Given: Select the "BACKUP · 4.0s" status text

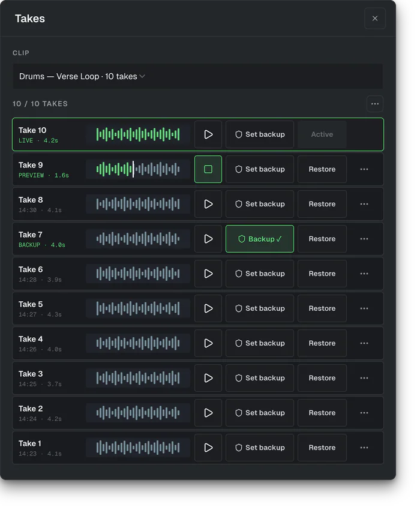Looking at the screenshot, I should tap(42, 245).
